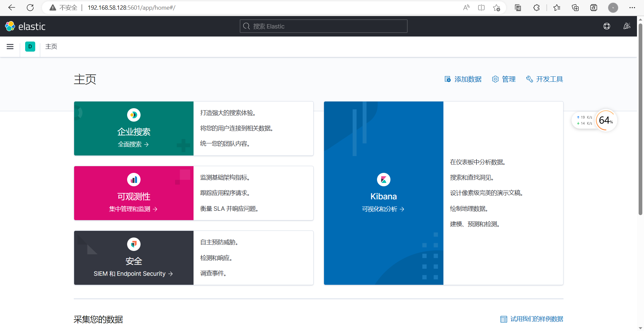644x331 pixels.
Task: Open the collections sidebar icon
Action: [x=518, y=8]
